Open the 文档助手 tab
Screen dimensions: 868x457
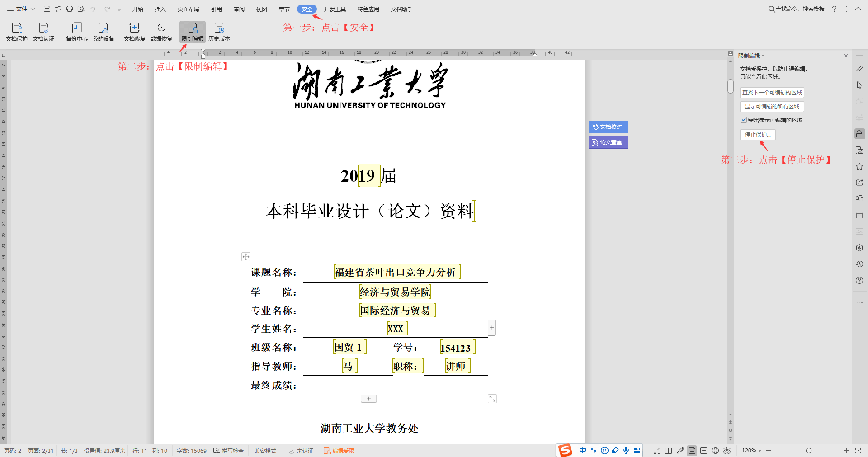tap(402, 9)
